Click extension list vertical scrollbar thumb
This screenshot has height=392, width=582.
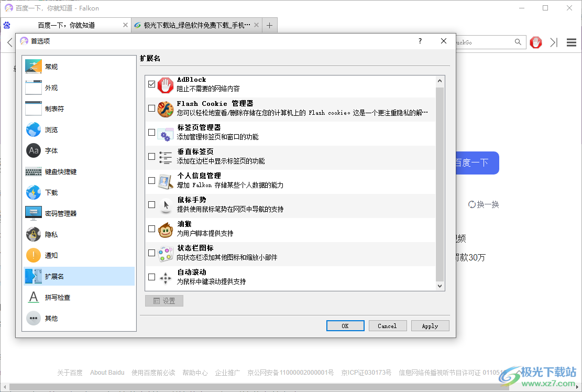click(x=440, y=184)
